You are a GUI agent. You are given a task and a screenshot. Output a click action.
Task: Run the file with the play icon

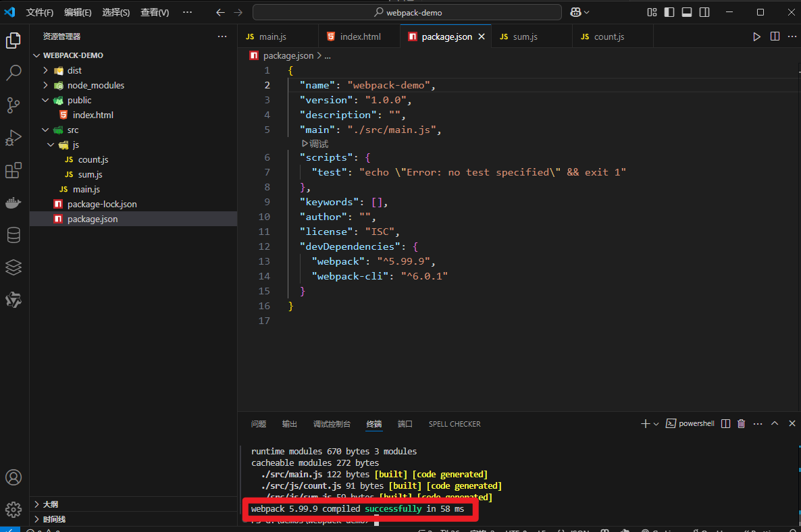pos(756,36)
